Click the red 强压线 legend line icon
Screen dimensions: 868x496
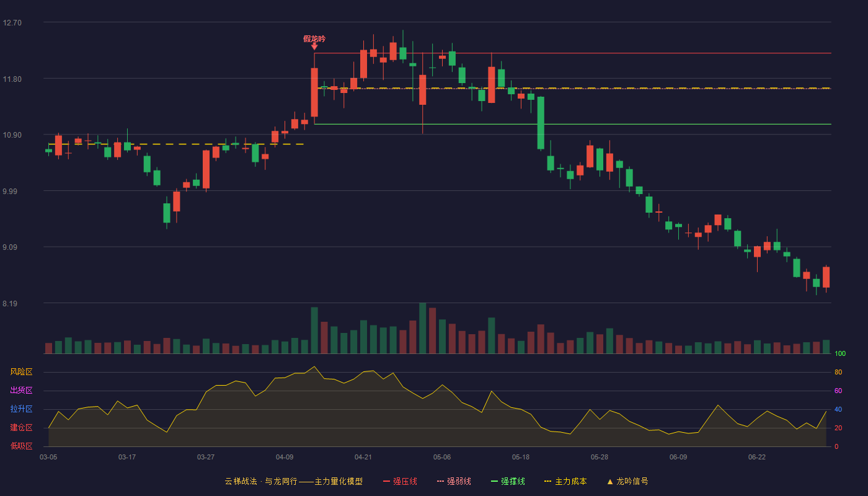387,481
